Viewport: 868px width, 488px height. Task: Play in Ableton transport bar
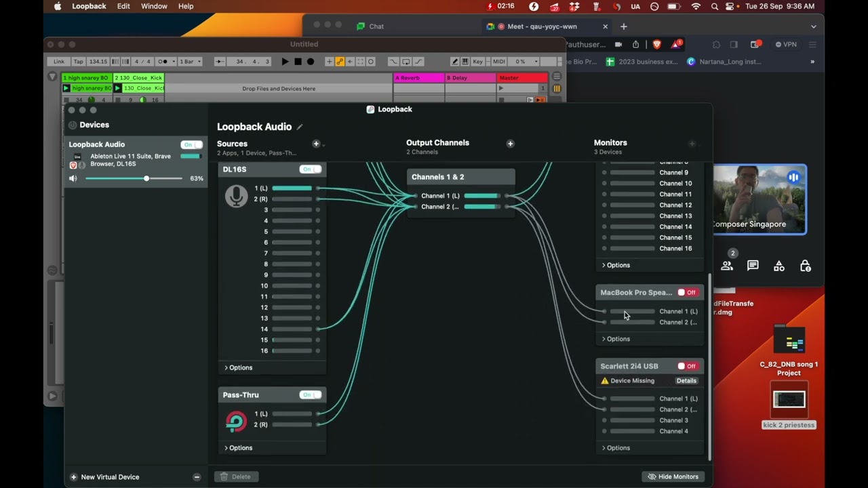click(285, 62)
